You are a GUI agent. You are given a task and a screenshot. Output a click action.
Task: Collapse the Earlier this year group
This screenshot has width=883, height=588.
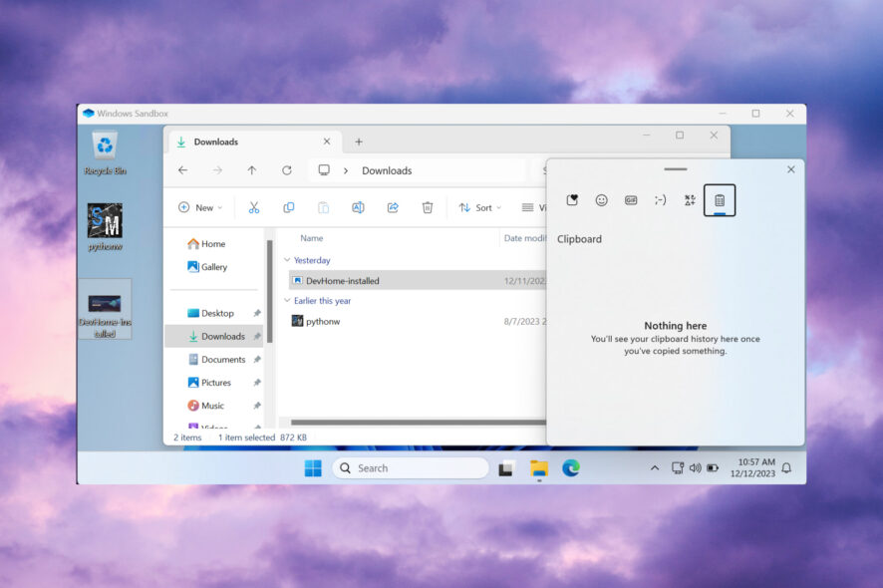(x=287, y=301)
